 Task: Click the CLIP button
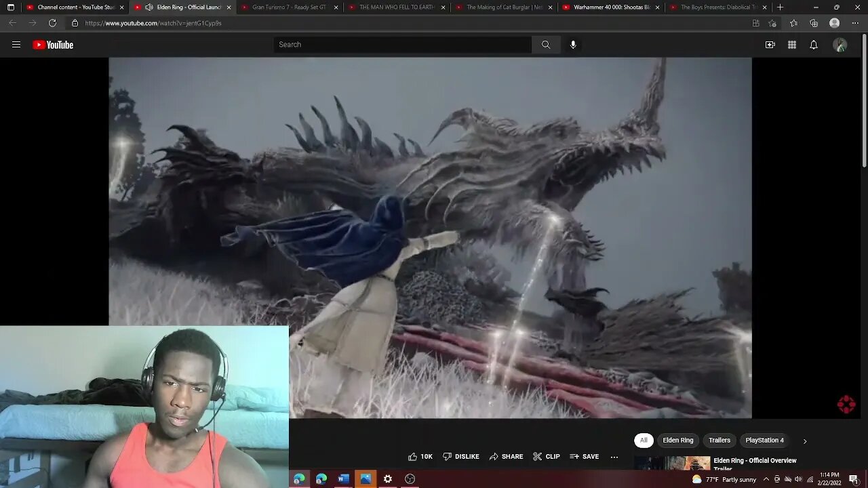tap(547, 457)
